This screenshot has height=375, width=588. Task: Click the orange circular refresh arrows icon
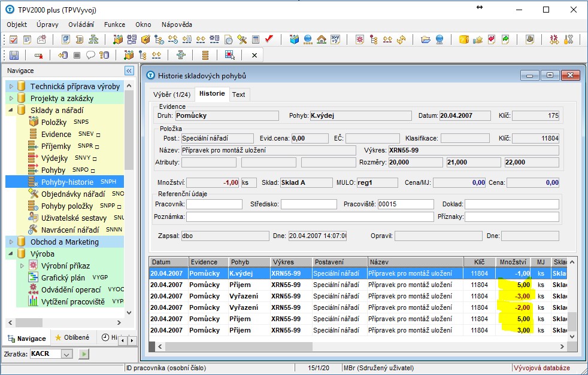401,39
